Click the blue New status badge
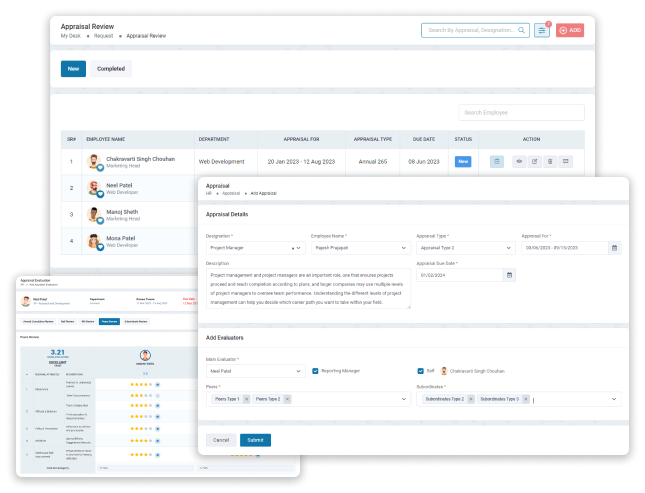 [x=463, y=161]
